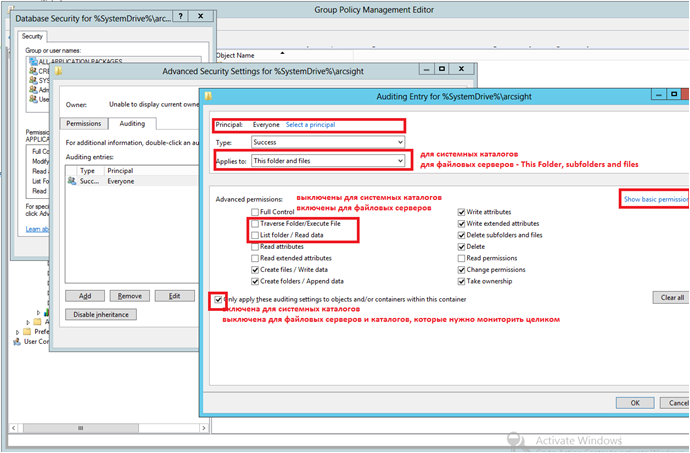Maximize the Advanced Security Settings window
Image resolution: width=690 pixels, height=453 pixels.
click(x=442, y=69)
